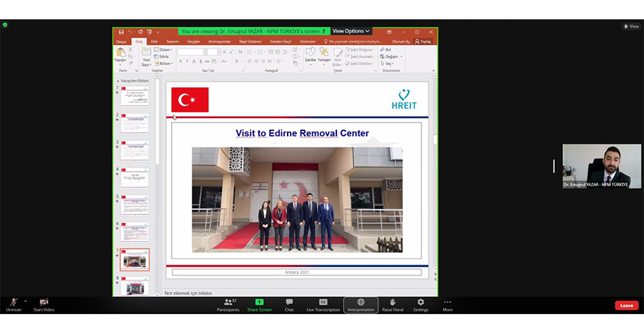The height and width of the screenshot is (322, 644).
Task: Click the 'Ne yapmak istediğinizi söyleyin' search box
Action: click(x=353, y=42)
